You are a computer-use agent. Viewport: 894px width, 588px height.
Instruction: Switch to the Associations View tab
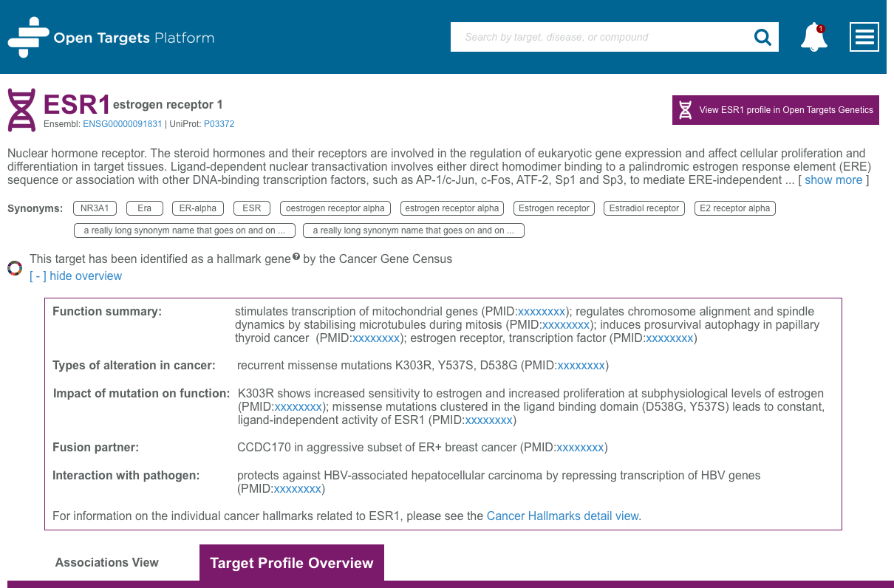coord(106,562)
